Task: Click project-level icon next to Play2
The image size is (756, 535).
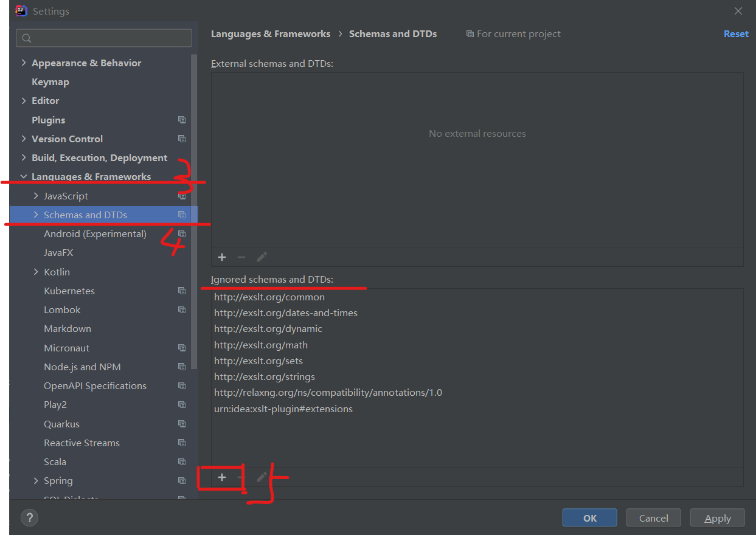Action: (x=181, y=404)
